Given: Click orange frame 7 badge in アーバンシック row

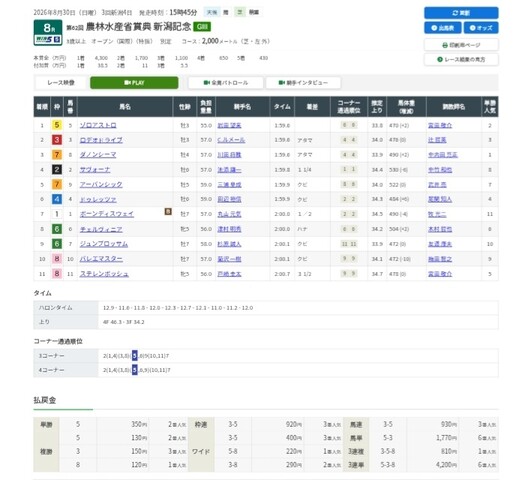Looking at the screenshot, I should pyautogui.click(x=57, y=185).
